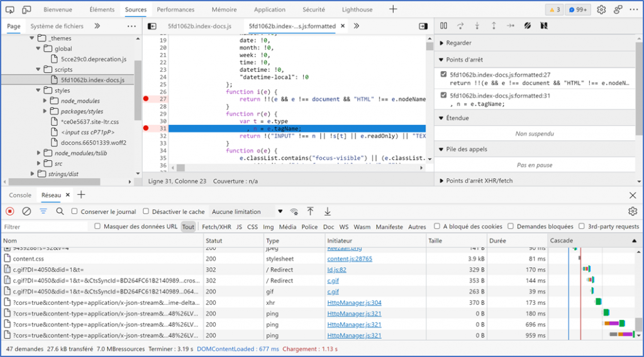The image size is (644, 357).
Task: Select the 5fd1062b.index-docs.js file in tree
Action: pyautogui.click(x=92, y=80)
